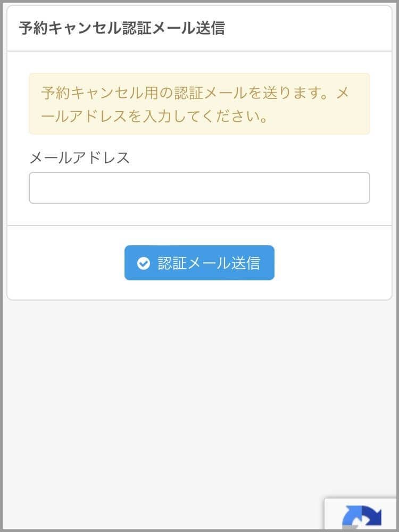
Task: Click the 予約キャンセル認証メール送信 header title
Action: click(121, 28)
